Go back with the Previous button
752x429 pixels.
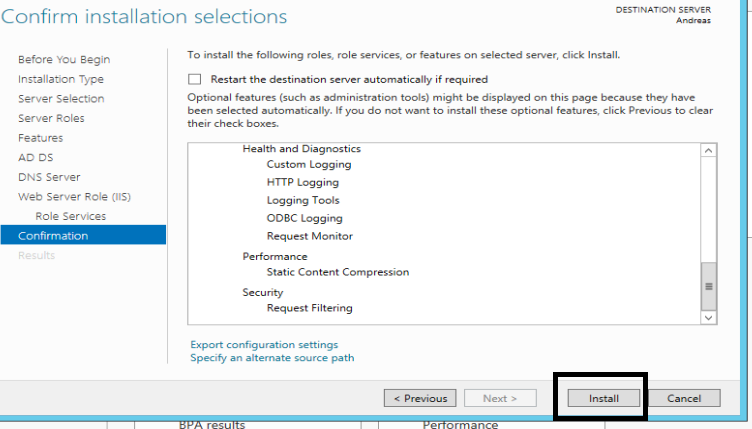420,398
